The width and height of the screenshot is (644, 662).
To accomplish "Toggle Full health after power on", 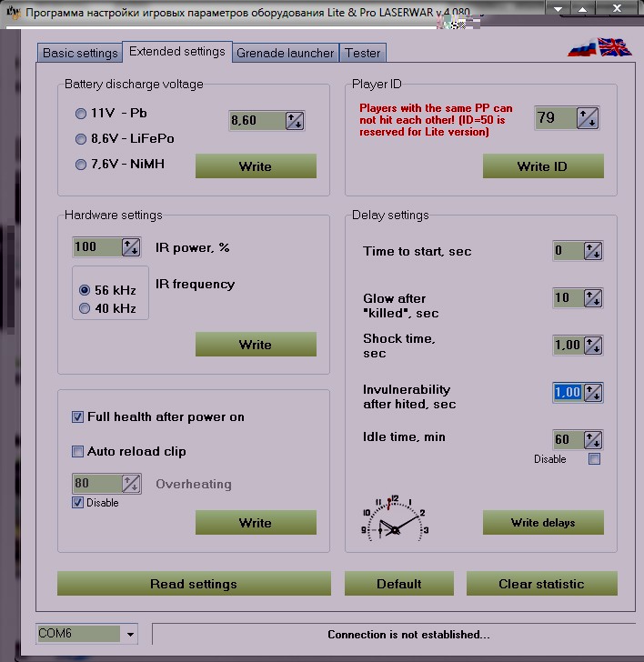I will 78,416.
